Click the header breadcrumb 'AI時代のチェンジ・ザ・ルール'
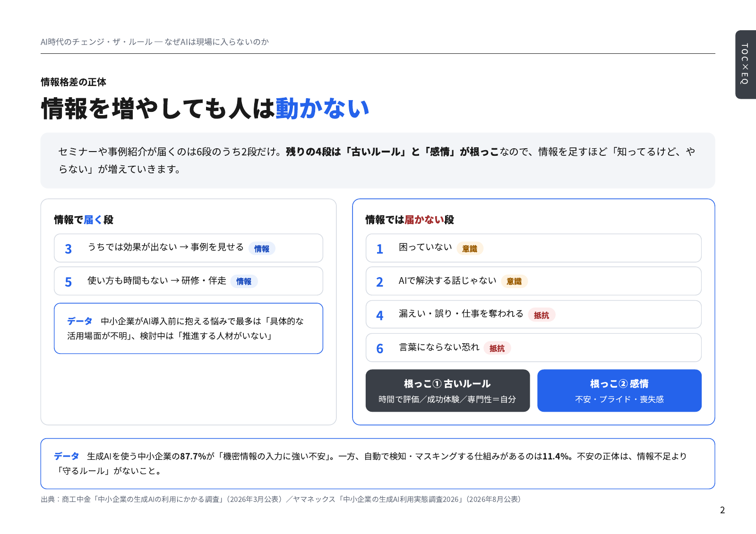756x534 pixels. [96, 42]
